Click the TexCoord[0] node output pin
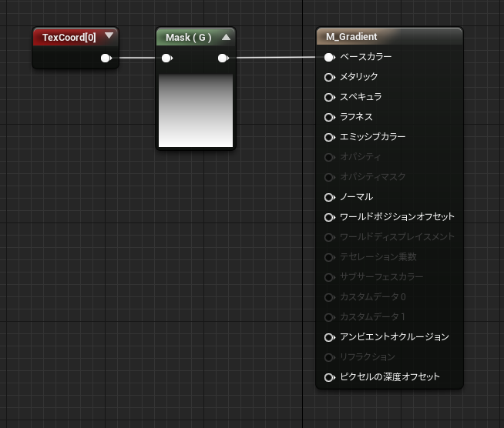 point(106,58)
